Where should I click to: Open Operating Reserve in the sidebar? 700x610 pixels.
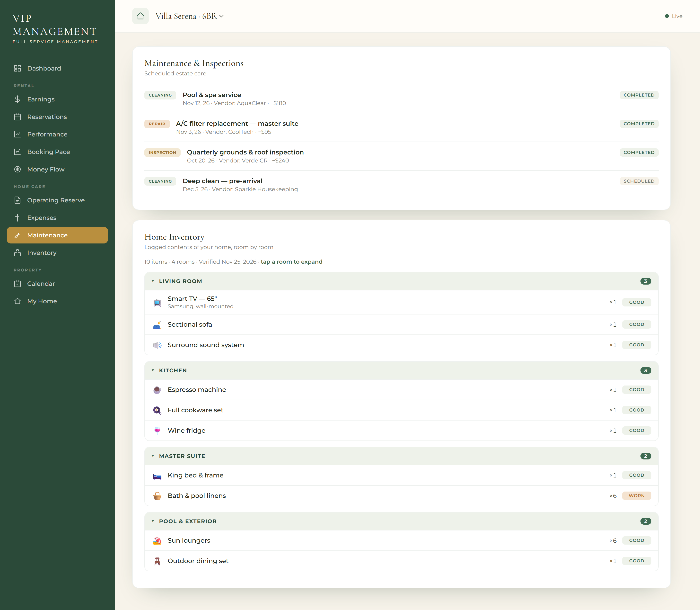[x=57, y=200]
